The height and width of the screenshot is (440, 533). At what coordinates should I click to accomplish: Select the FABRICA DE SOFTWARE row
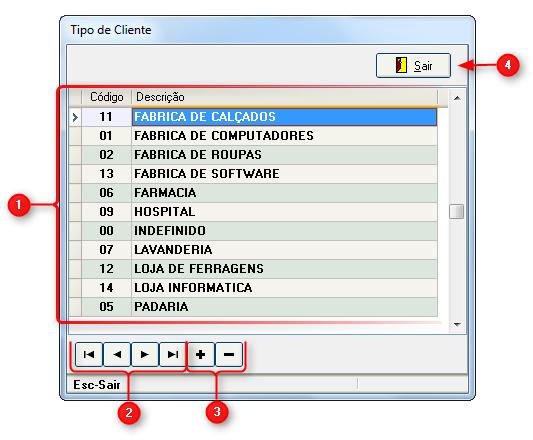click(253, 174)
